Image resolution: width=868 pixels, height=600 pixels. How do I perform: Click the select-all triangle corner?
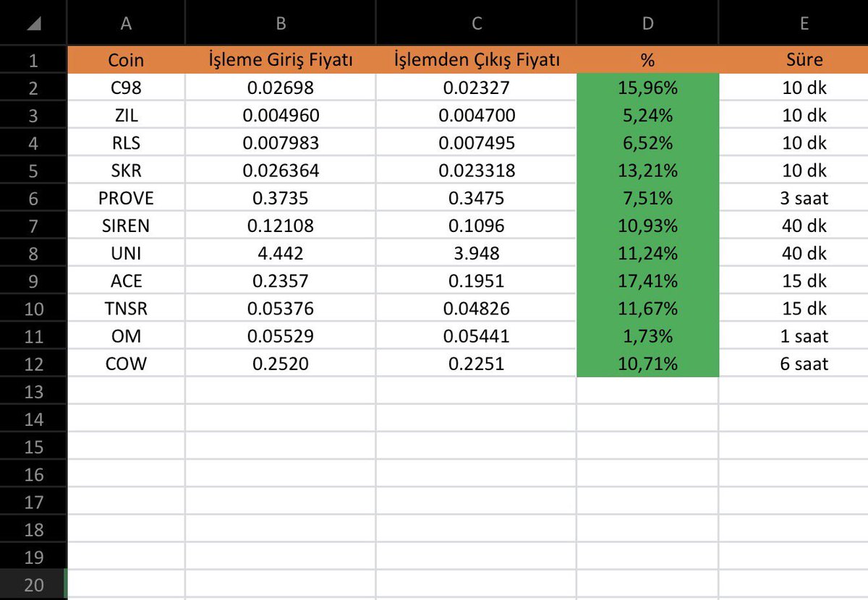point(33,23)
